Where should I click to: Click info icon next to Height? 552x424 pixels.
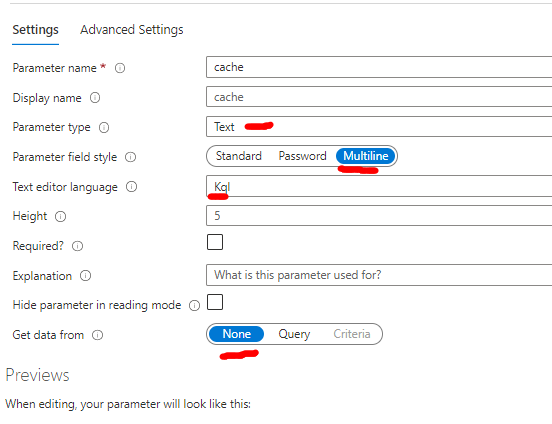click(61, 216)
